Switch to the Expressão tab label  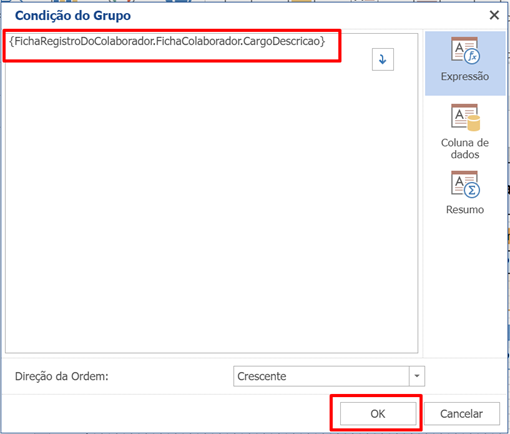465,76
